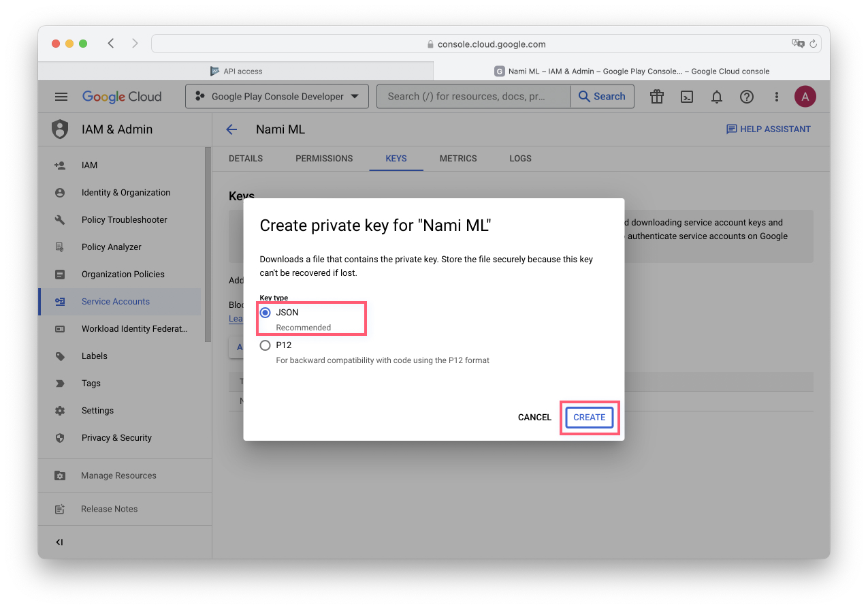Open the free trial gift icon
Viewport: 868px width, 609px height.
click(657, 97)
